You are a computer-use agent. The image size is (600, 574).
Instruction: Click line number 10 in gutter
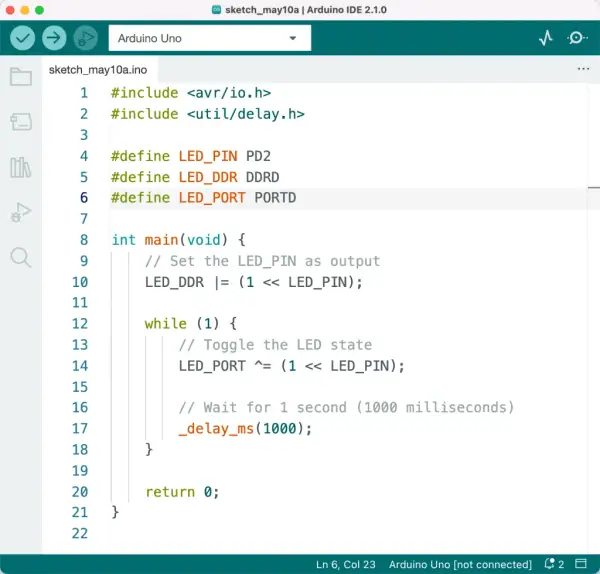(x=80, y=282)
